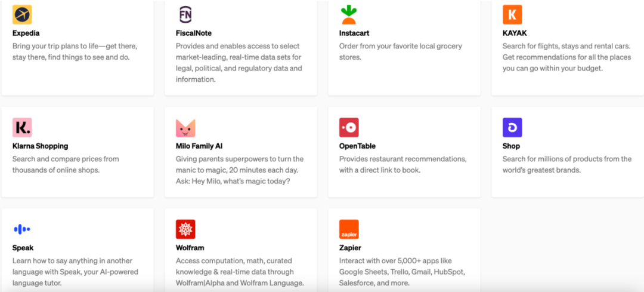Open the KAYAK orange K icon
Image resolution: width=644 pixels, height=292 pixels.
tap(512, 14)
